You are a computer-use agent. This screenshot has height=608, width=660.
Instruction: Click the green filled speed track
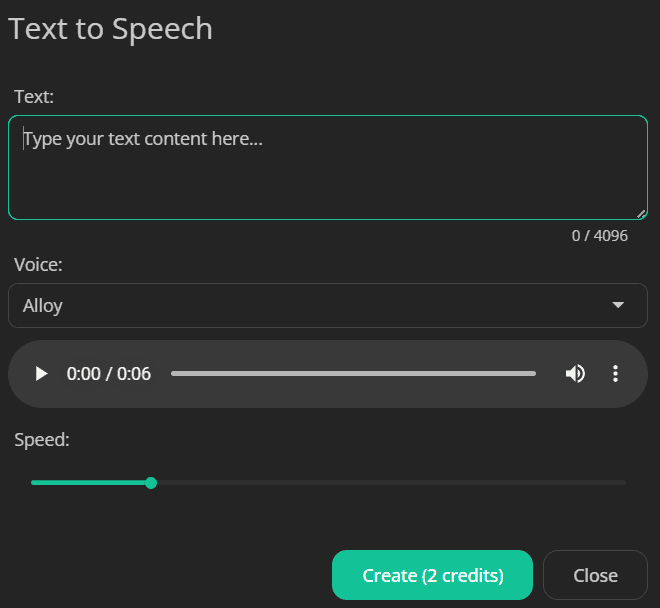click(88, 483)
